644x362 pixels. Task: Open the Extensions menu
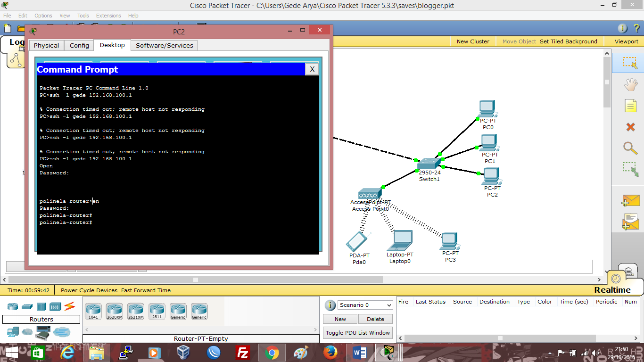pyautogui.click(x=108, y=16)
